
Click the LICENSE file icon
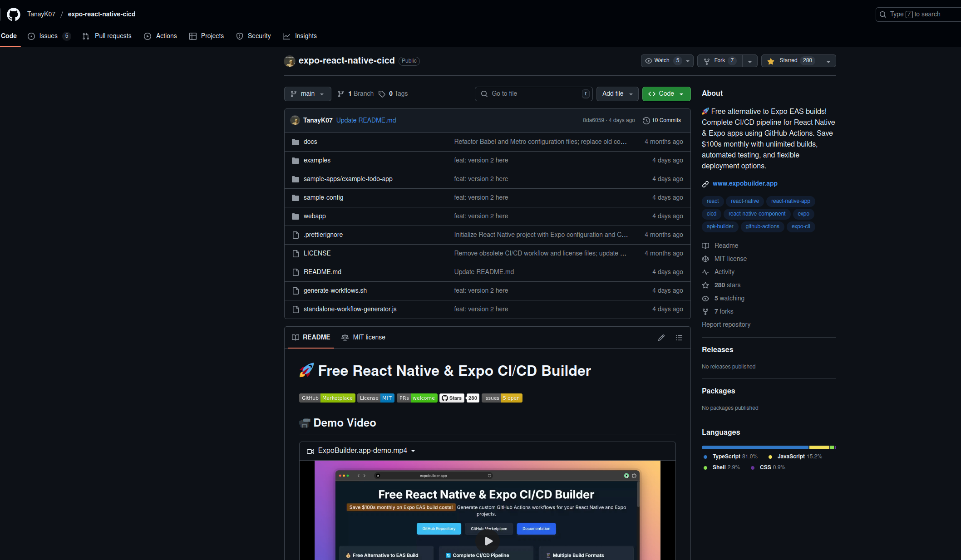pyautogui.click(x=296, y=254)
